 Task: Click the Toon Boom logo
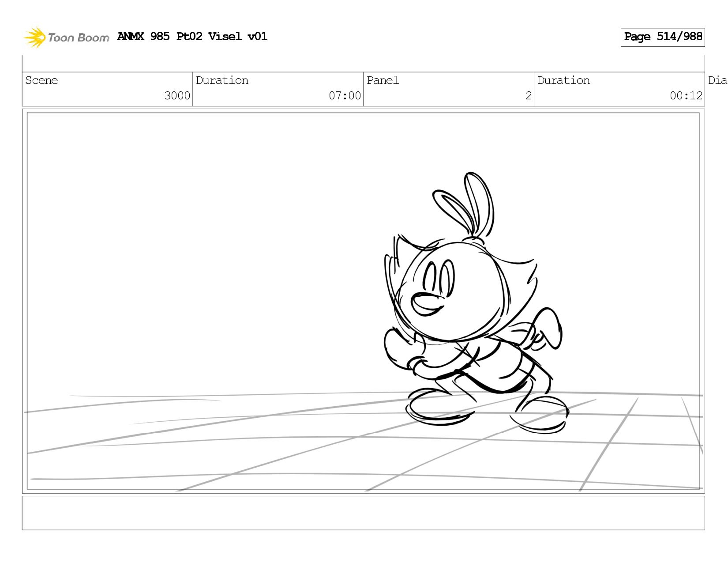coord(66,37)
